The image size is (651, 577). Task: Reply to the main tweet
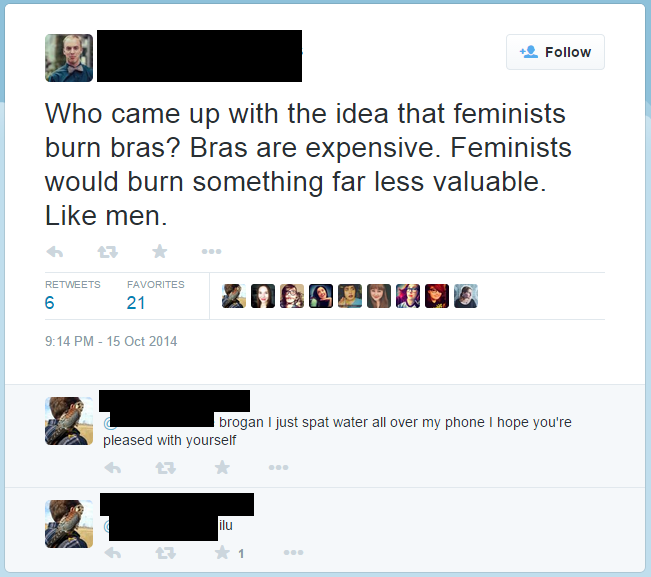pos(55,252)
